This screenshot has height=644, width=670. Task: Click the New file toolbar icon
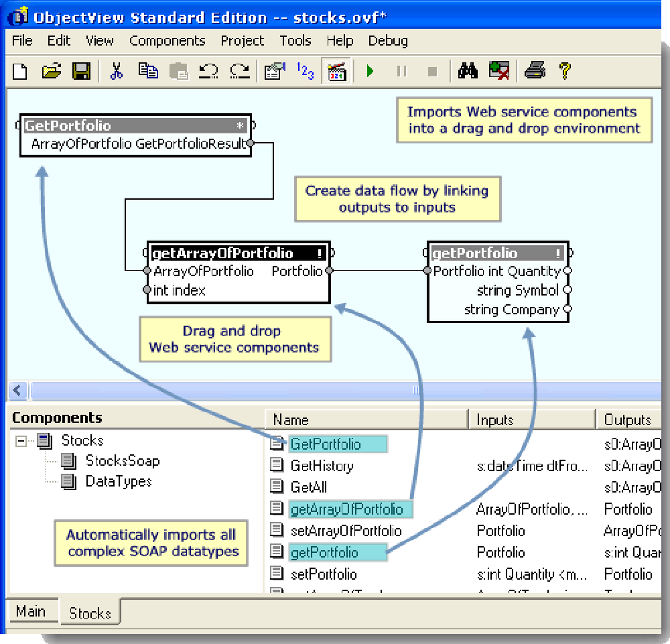tap(20, 71)
